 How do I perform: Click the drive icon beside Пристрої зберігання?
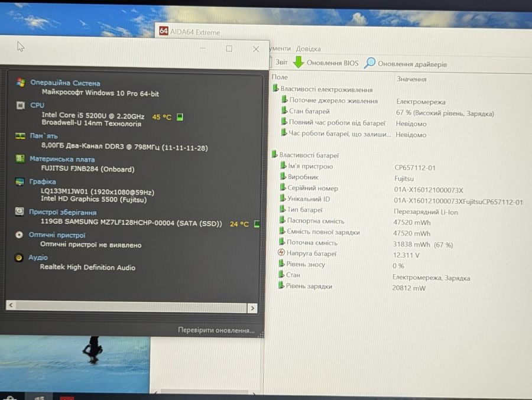click(20, 212)
